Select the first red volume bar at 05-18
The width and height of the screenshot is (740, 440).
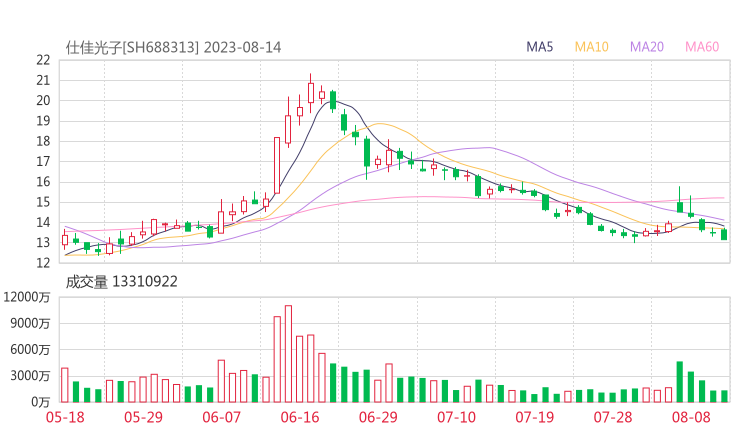click(65, 385)
